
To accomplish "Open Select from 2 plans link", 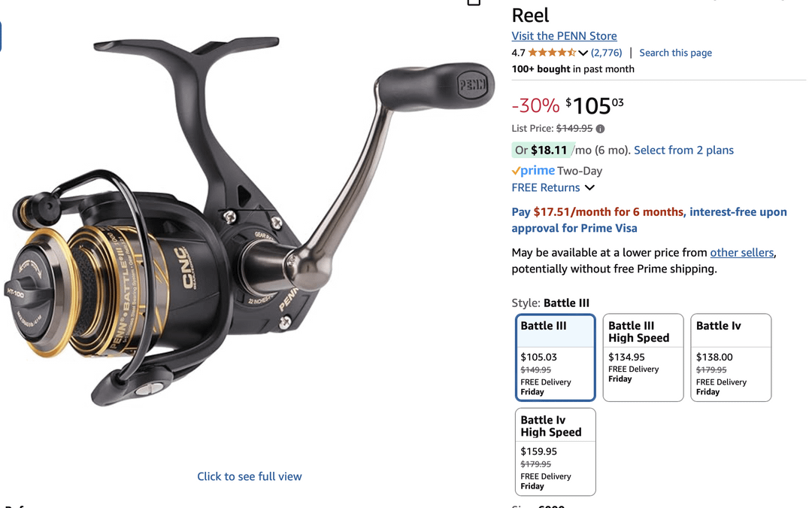I will 683,151.
